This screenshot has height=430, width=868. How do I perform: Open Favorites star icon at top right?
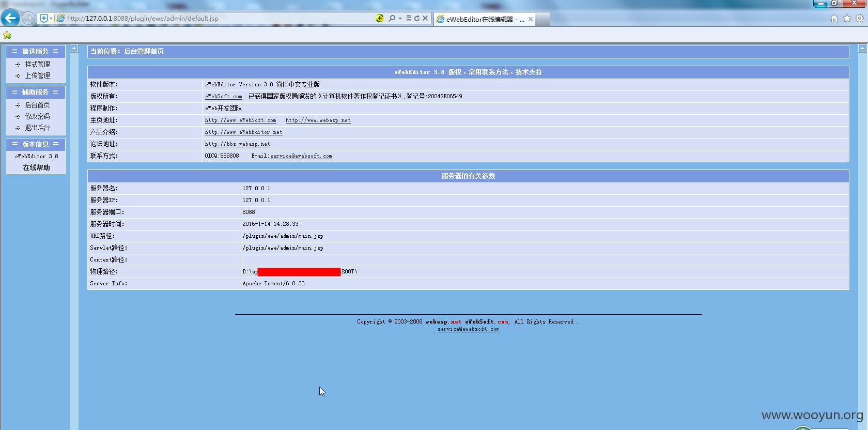pyautogui.click(x=847, y=18)
